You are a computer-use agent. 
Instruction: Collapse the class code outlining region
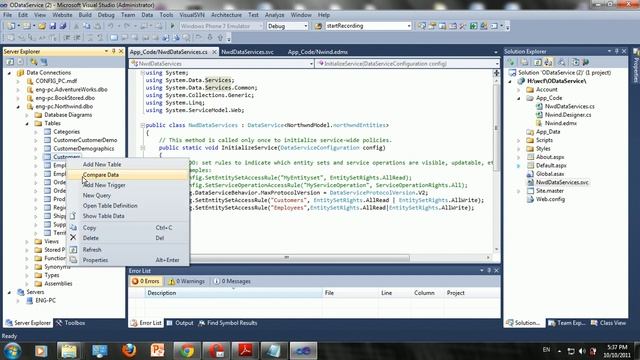coord(142,125)
